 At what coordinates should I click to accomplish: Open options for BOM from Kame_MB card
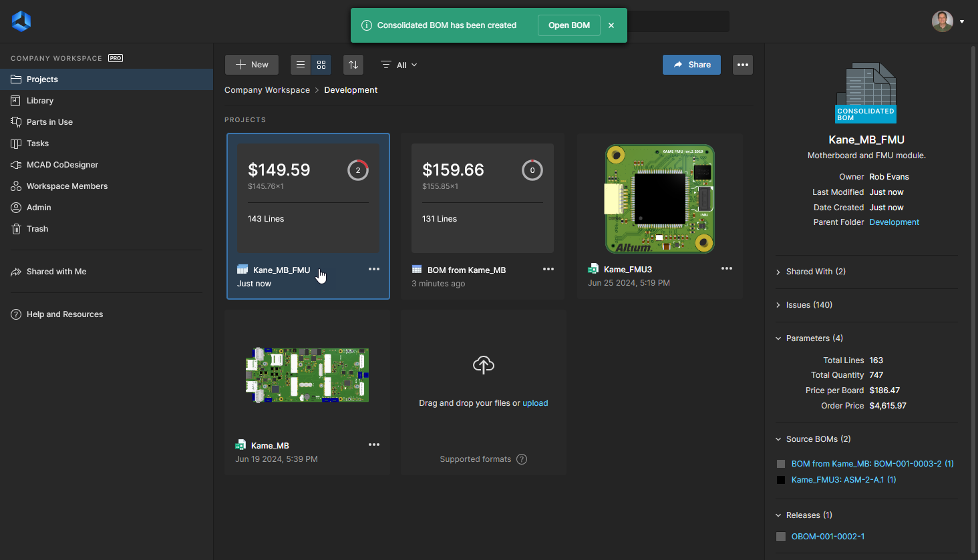[x=548, y=269]
